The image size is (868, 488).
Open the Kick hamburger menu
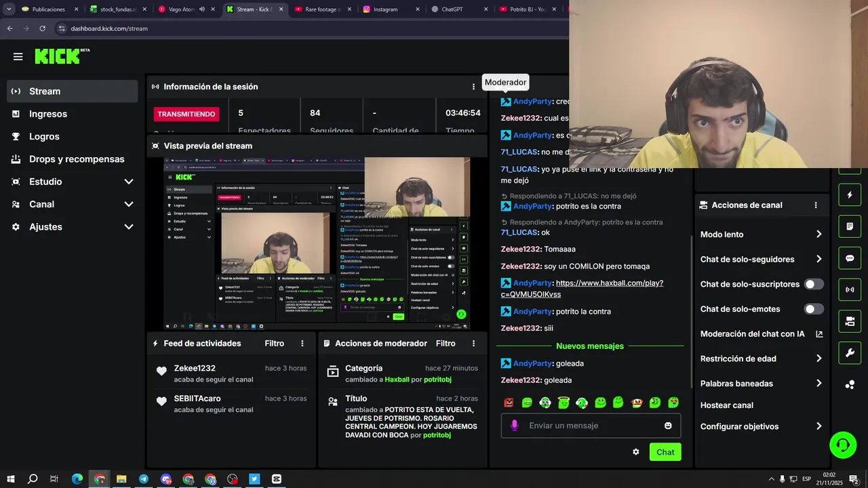coord(18,57)
